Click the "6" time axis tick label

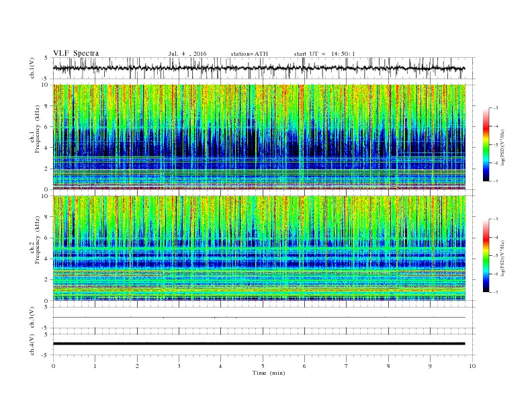(304, 366)
